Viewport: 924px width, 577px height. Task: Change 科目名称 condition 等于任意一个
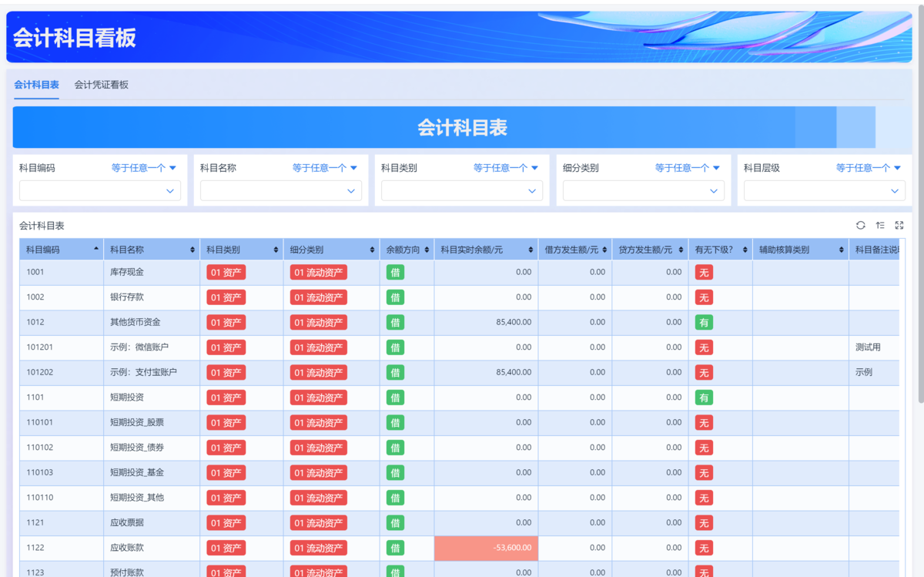tap(324, 168)
